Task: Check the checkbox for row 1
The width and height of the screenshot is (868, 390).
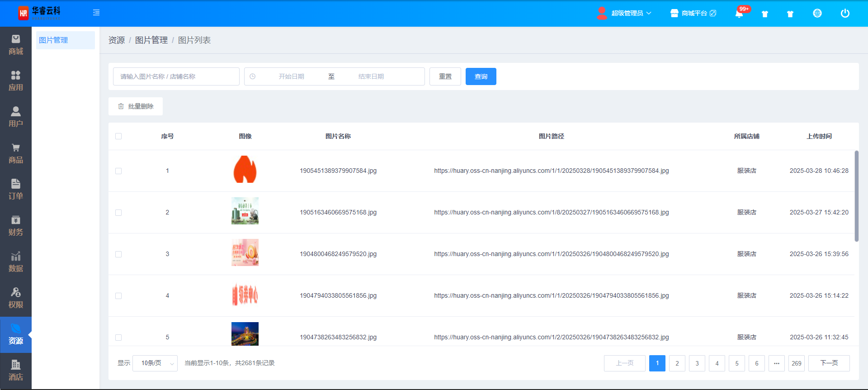Action: (x=118, y=171)
